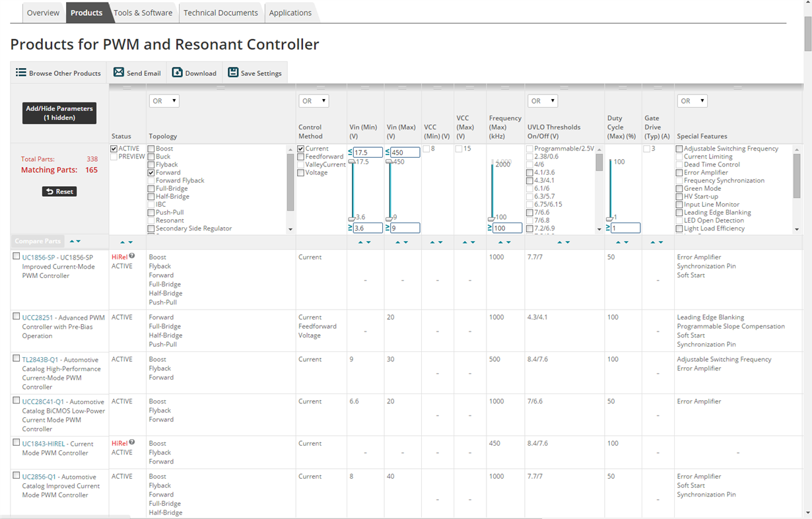Open the UCC28C41-Q1 product link
This screenshot has height=519, width=812.
click(43, 401)
